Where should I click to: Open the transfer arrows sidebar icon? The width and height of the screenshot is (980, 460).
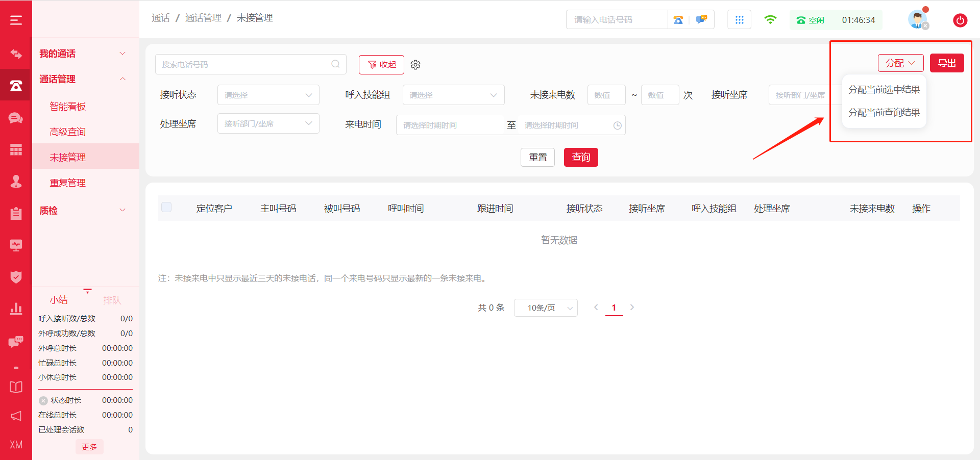[16, 54]
